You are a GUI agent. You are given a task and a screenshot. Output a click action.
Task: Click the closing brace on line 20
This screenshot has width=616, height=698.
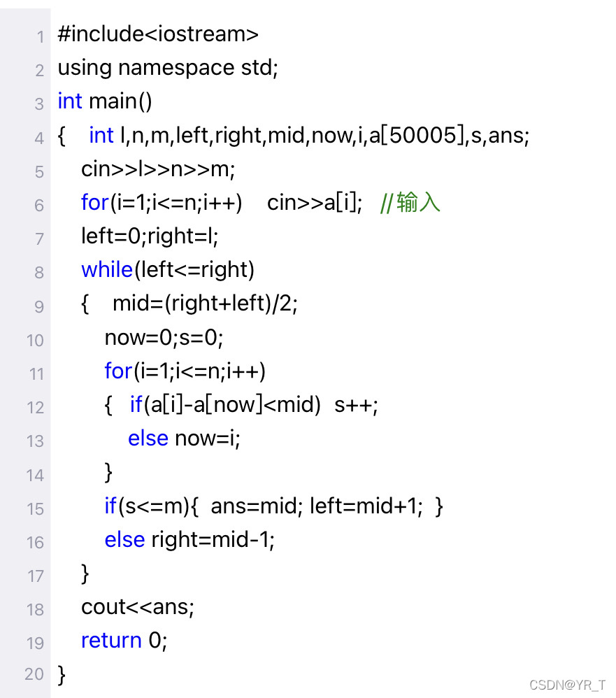click(62, 674)
